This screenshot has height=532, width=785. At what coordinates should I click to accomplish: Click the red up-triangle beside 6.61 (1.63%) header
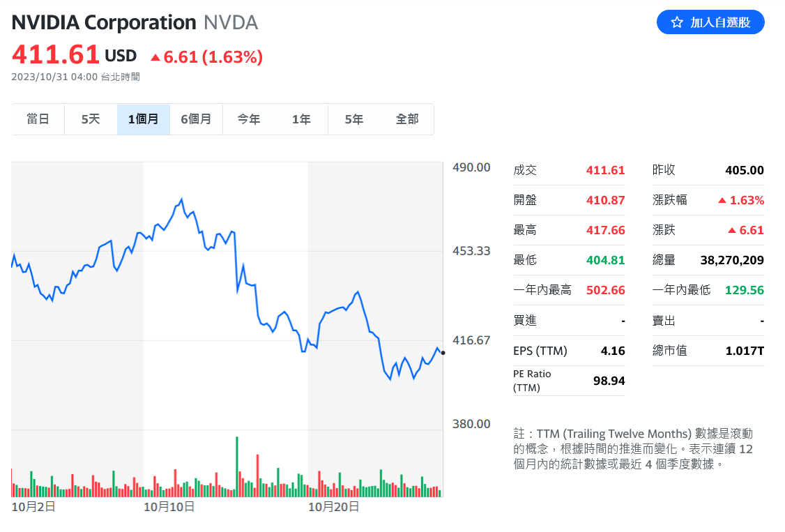click(155, 58)
